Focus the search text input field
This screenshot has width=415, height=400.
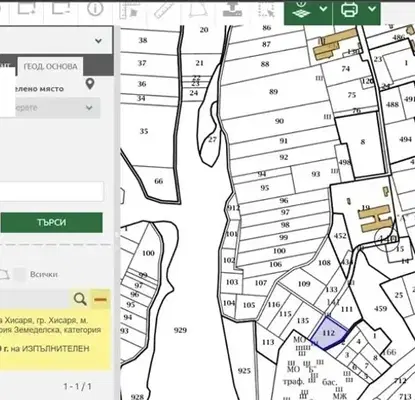pos(52,191)
